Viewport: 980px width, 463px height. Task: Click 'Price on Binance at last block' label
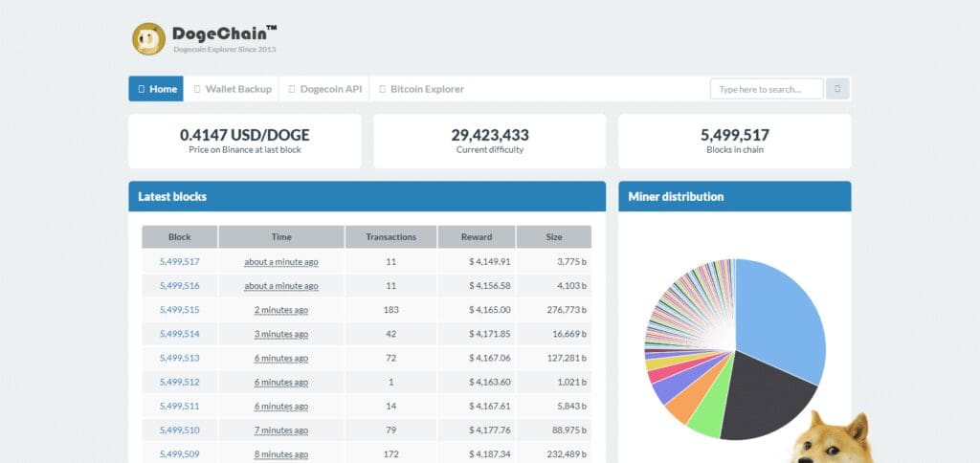(x=244, y=150)
